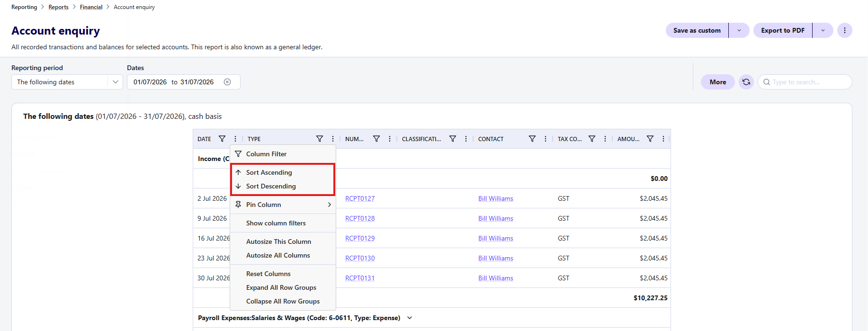This screenshot has height=331, width=868.
Task: Open Reporting period dropdown
Action: point(67,82)
